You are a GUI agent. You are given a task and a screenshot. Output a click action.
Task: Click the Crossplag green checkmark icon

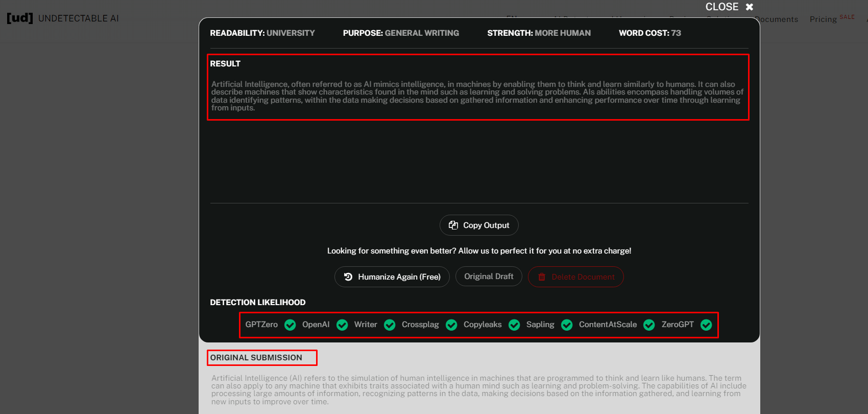(x=451, y=325)
